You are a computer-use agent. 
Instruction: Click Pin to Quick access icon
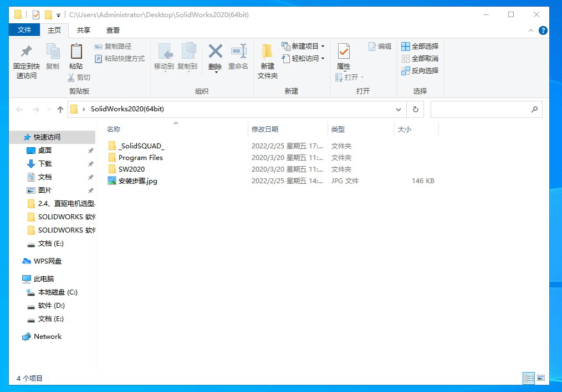tap(26, 52)
